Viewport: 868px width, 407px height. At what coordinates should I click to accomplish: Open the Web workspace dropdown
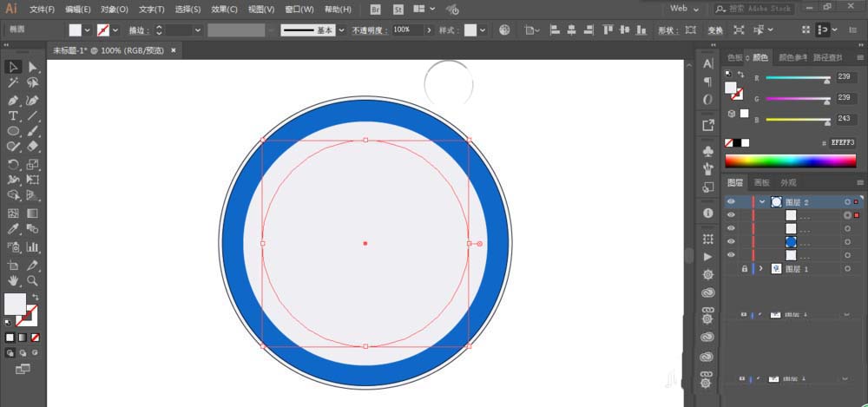pos(684,9)
